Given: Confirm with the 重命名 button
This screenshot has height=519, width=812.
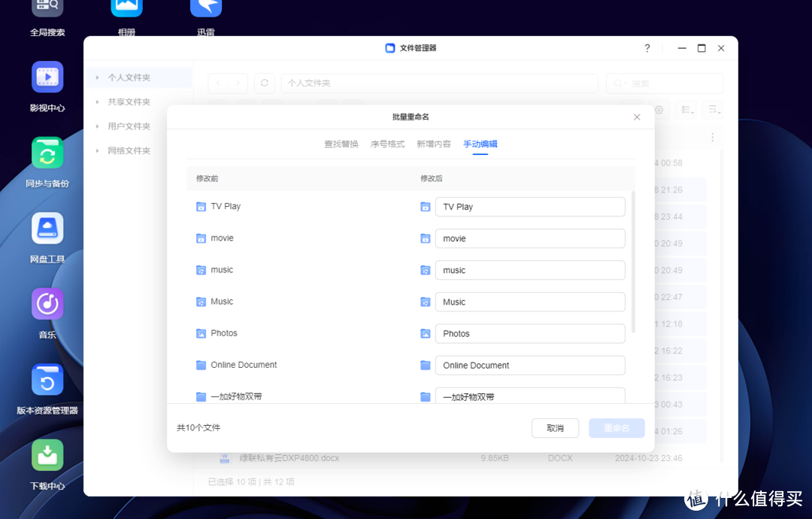Looking at the screenshot, I should (x=616, y=427).
